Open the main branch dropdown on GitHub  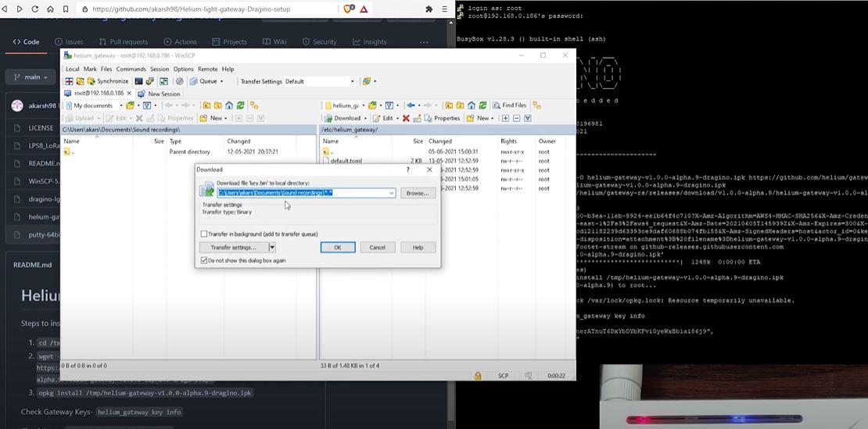pyautogui.click(x=31, y=77)
